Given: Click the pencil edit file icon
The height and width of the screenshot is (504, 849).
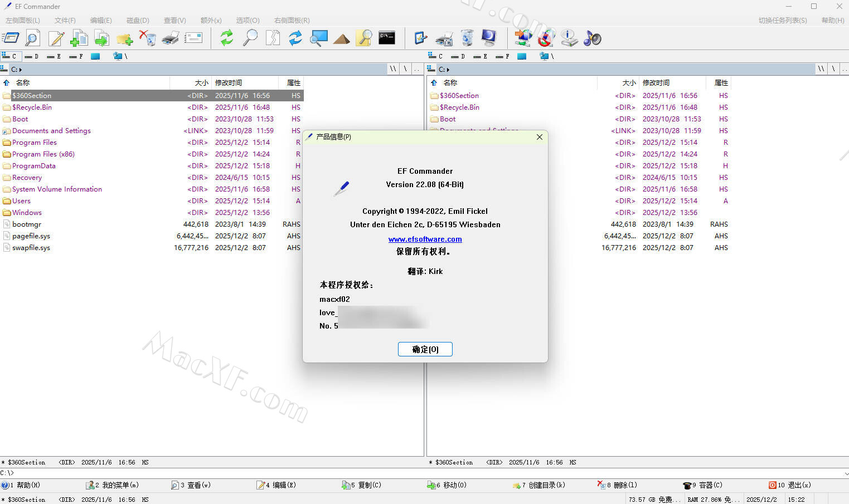Looking at the screenshot, I should tap(56, 38).
